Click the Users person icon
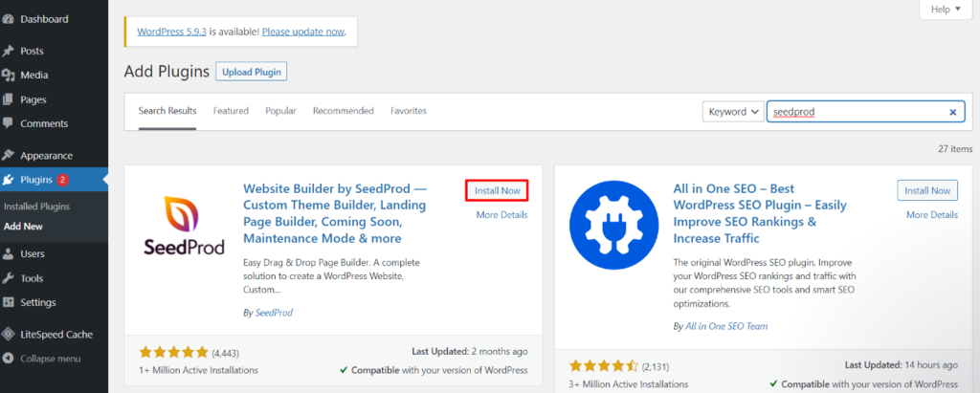 coord(8,254)
